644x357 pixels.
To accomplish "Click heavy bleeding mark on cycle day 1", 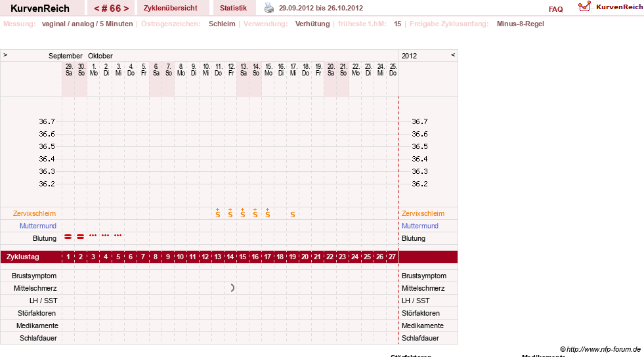I will coord(68,237).
